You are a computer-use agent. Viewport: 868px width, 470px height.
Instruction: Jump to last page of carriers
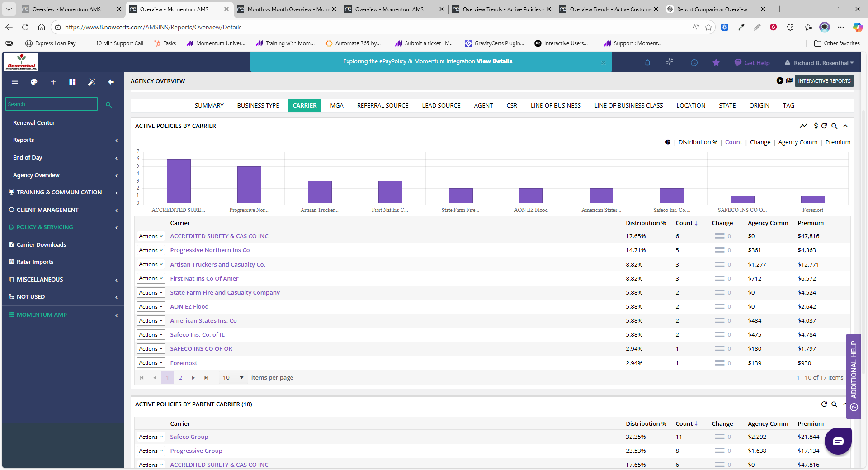(206, 378)
